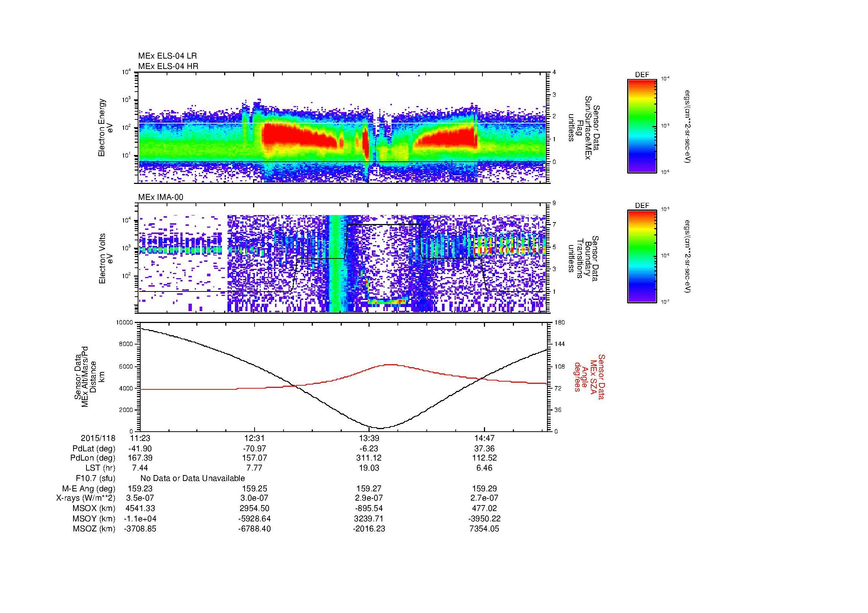Click M-E Ang value '159.27'
868x613 pixels.
point(369,488)
